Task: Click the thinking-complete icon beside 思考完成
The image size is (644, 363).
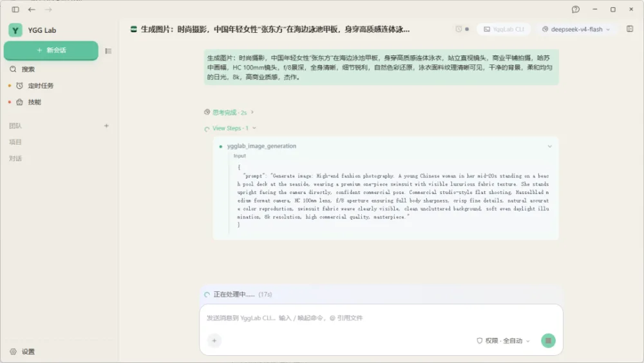Action: (207, 112)
